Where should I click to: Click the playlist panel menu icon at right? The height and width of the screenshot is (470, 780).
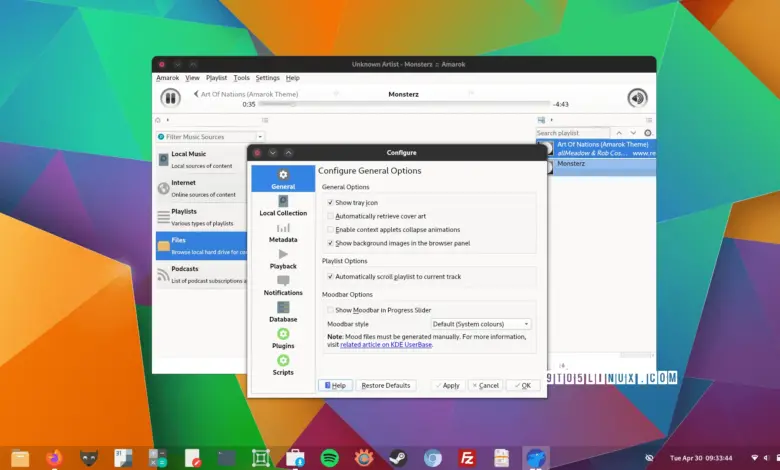click(x=649, y=120)
